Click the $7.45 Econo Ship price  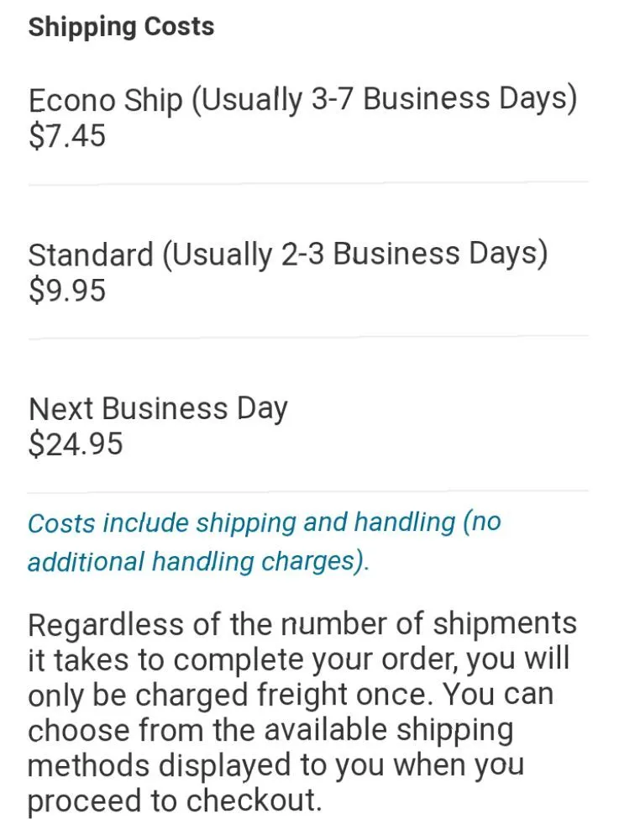(67, 136)
